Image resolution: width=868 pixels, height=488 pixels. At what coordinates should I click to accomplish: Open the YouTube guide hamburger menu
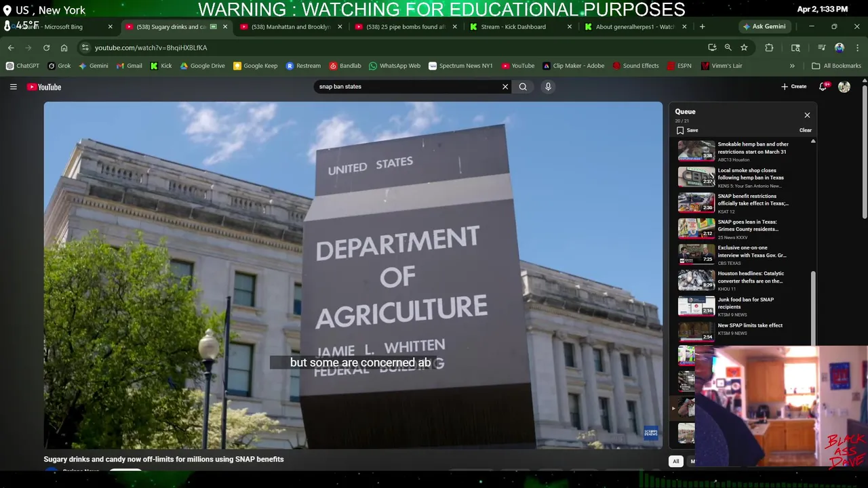(x=13, y=87)
